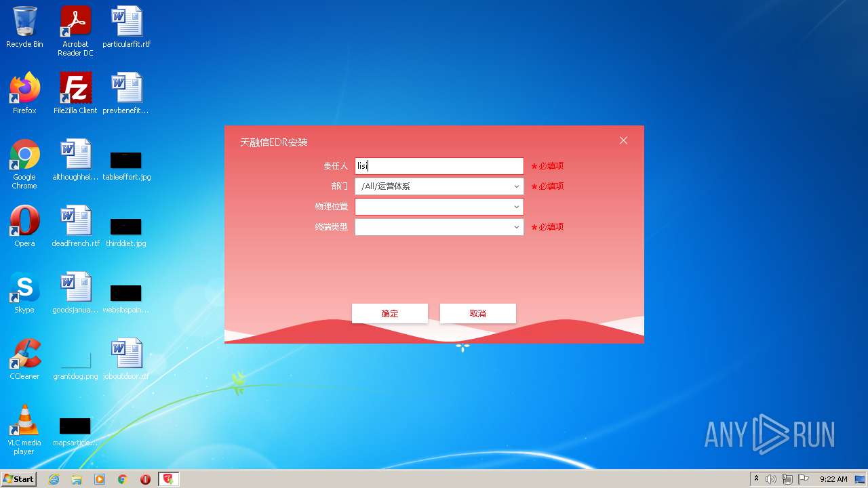Launch Firefox from the desktop

(x=24, y=94)
